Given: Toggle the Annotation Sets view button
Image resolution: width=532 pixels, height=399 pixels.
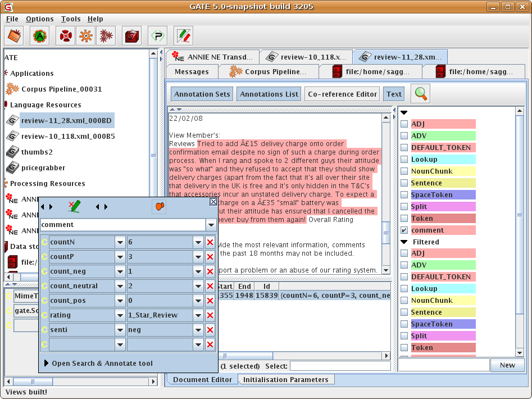Looking at the screenshot, I should coord(202,94).
